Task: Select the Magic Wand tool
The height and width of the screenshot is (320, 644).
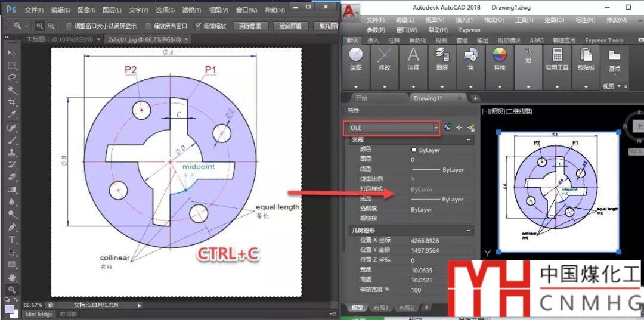Action: click(x=11, y=91)
